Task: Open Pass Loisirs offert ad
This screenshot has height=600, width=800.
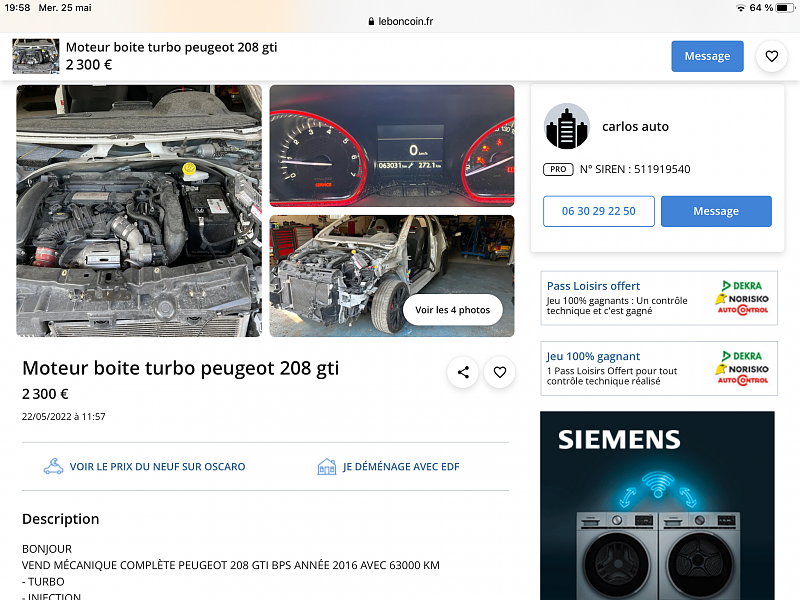Action: click(x=659, y=298)
